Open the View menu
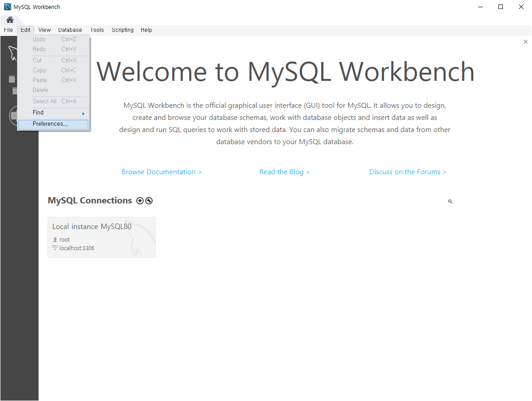The height and width of the screenshot is (401, 532). (44, 30)
